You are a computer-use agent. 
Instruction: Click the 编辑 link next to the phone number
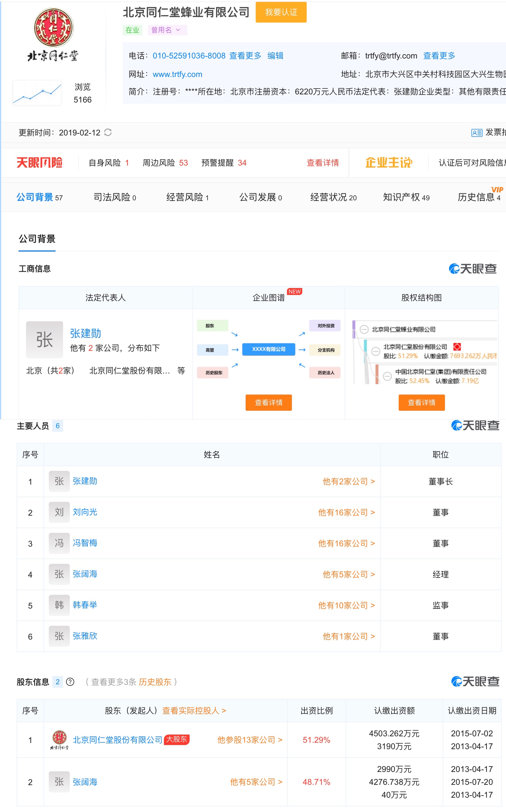tap(275, 56)
